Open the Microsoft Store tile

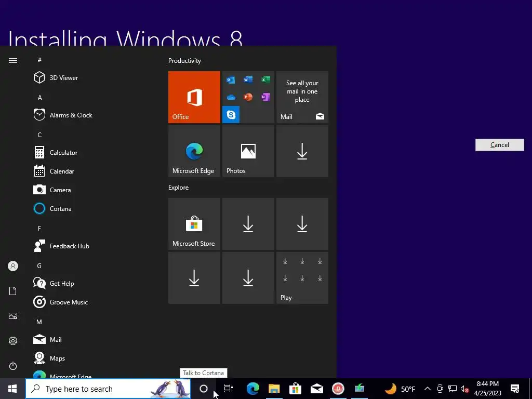click(x=194, y=224)
